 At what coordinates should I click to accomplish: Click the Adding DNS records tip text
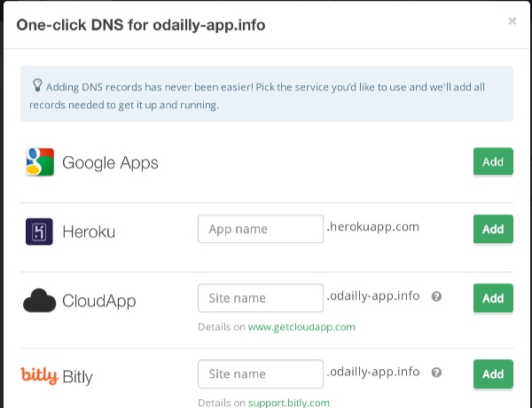[x=257, y=96]
